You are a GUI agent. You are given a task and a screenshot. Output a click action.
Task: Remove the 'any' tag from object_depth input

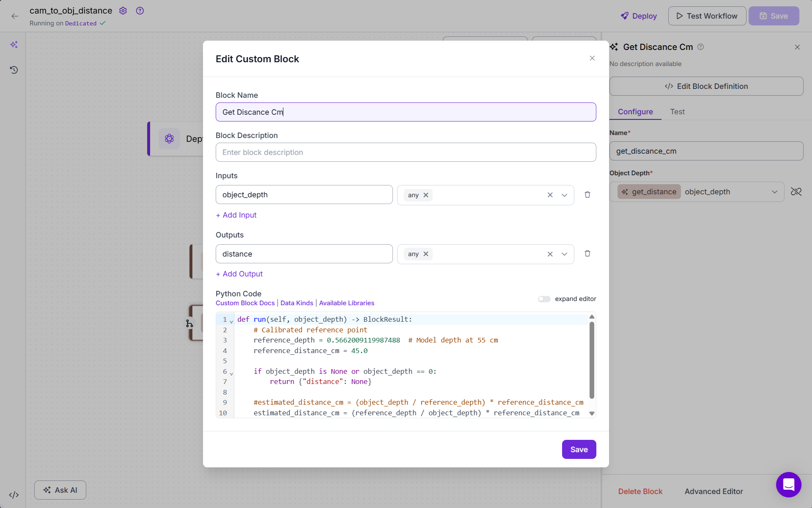point(426,195)
